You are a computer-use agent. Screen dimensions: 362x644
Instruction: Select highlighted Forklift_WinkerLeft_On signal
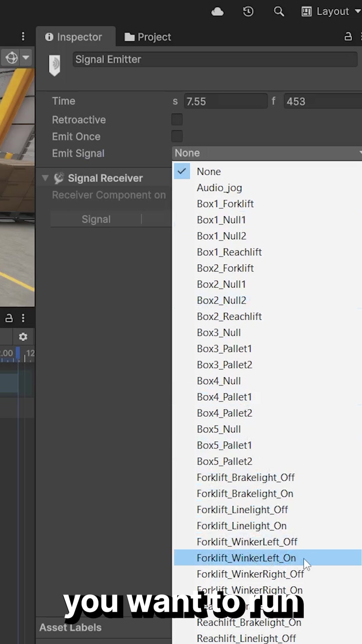point(267,558)
